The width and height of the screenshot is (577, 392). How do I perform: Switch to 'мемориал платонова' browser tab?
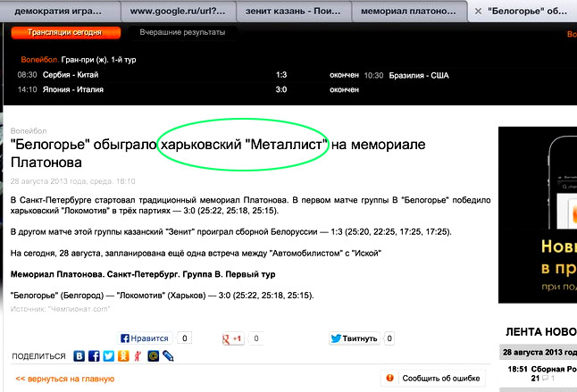click(x=407, y=12)
